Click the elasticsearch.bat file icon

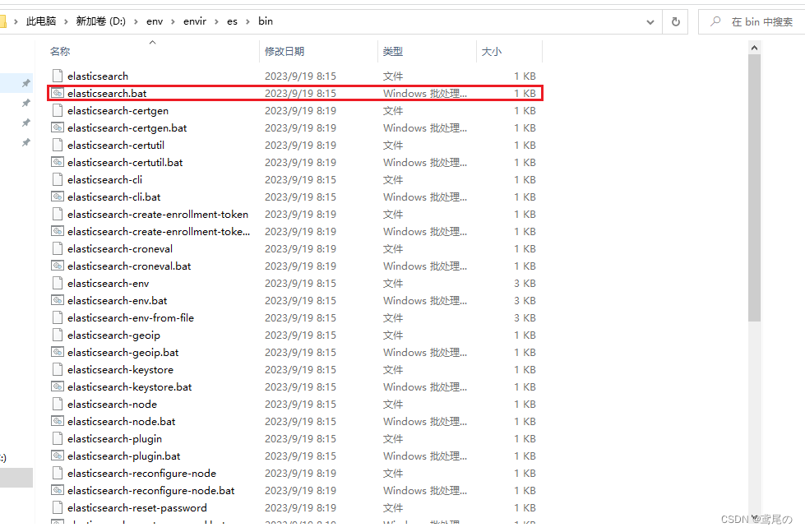(x=58, y=93)
